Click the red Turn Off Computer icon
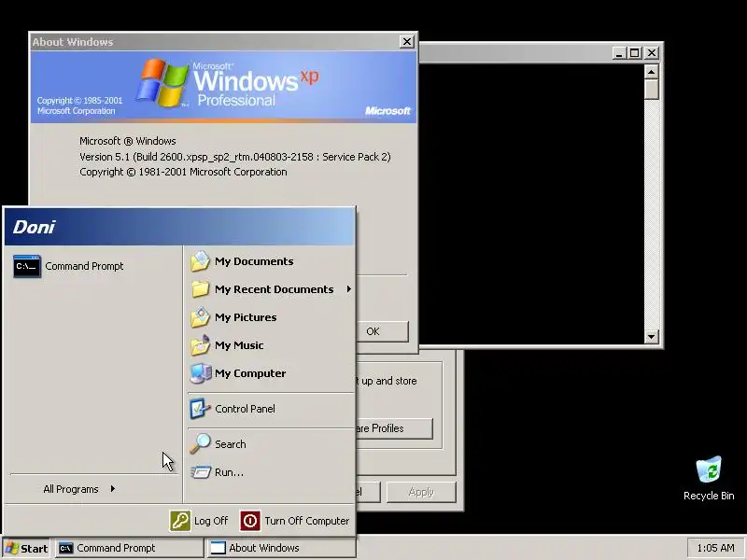The height and width of the screenshot is (560, 747). coord(250,521)
